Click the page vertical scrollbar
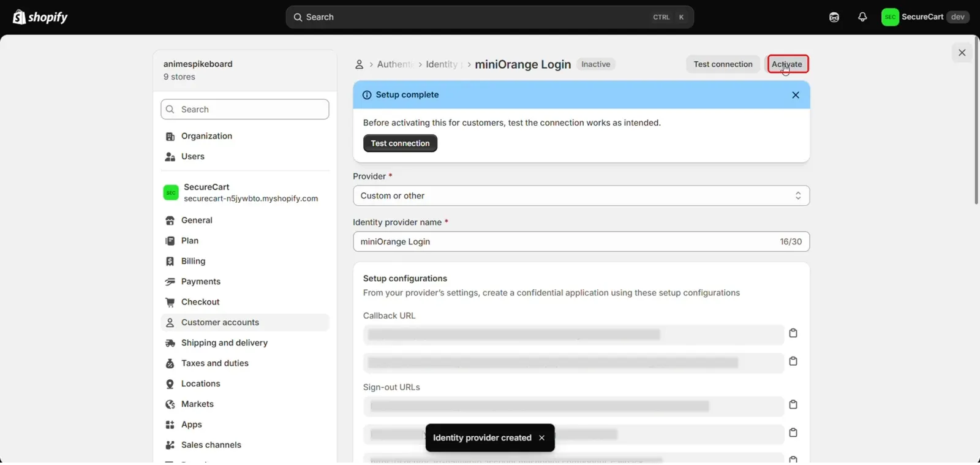This screenshot has height=465, width=980. click(976, 121)
